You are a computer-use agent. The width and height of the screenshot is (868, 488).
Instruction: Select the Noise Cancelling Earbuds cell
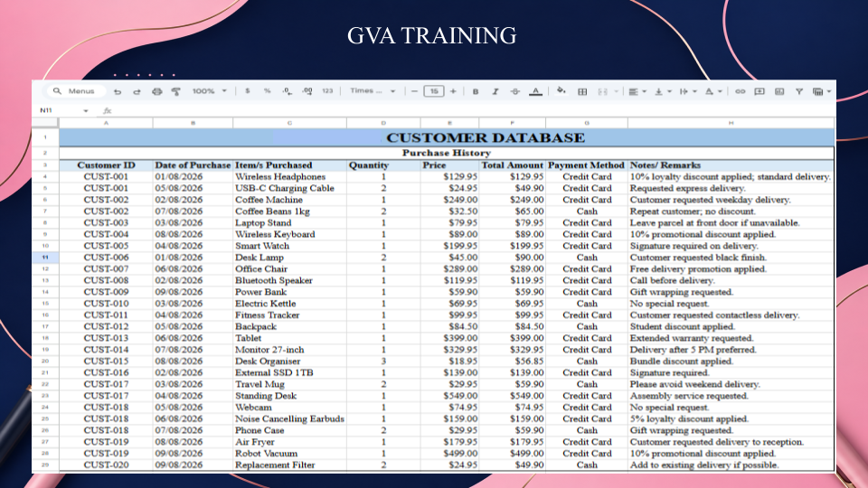[x=289, y=418]
